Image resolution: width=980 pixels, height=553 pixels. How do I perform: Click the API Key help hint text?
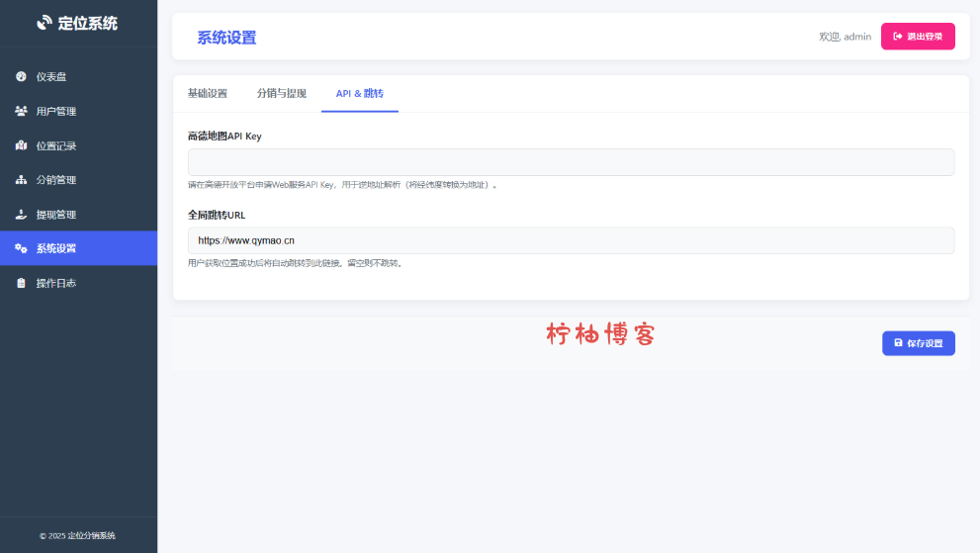pos(342,185)
